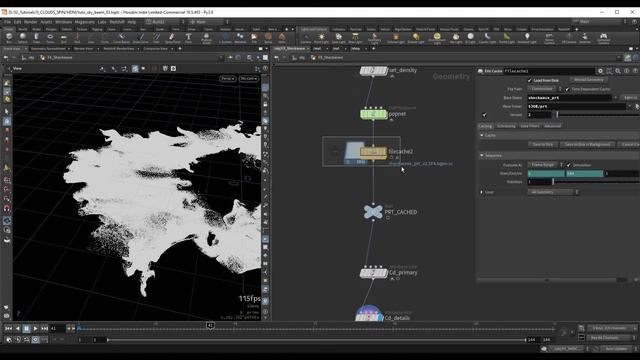Image resolution: width=640 pixels, height=360 pixels.
Task: Select the Grid shelf tool
Action: point(64,38)
